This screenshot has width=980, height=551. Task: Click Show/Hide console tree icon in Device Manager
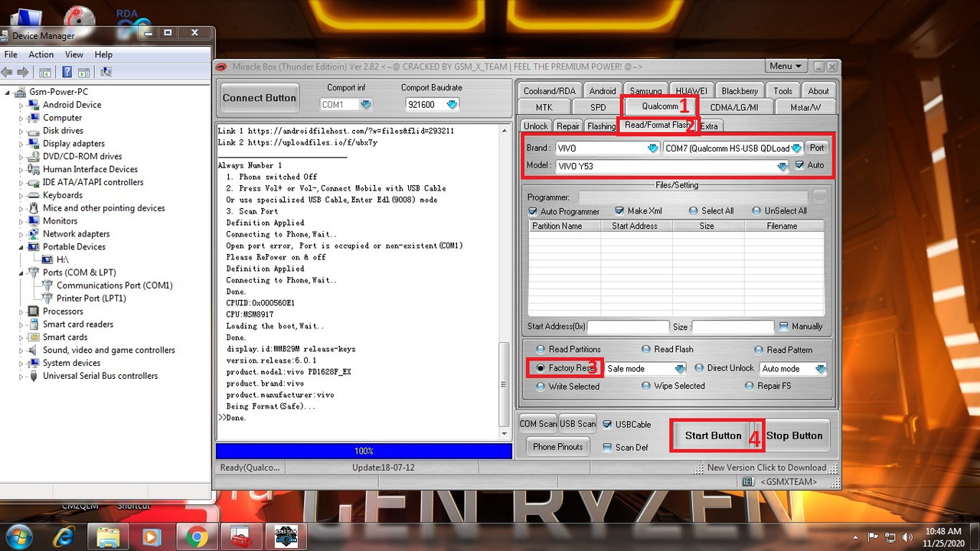[x=45, y=72]
